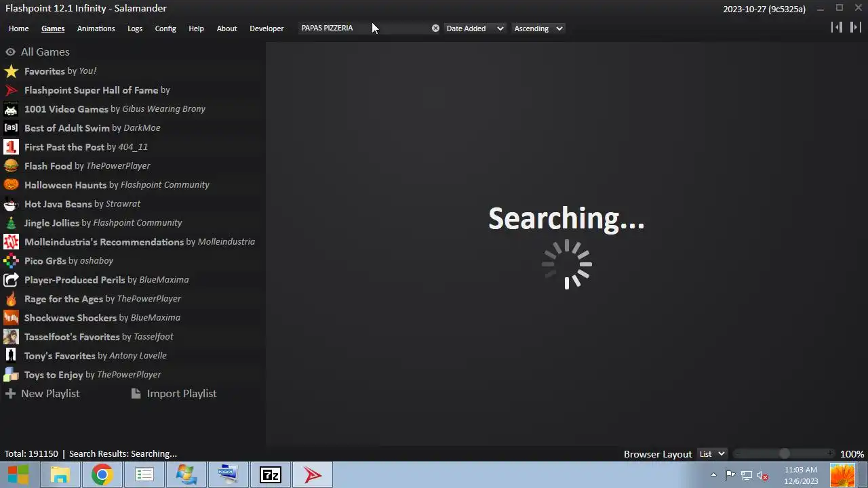Open the Home tab
The height and width of the screenshot is (488, 868).
coord(18,28)
